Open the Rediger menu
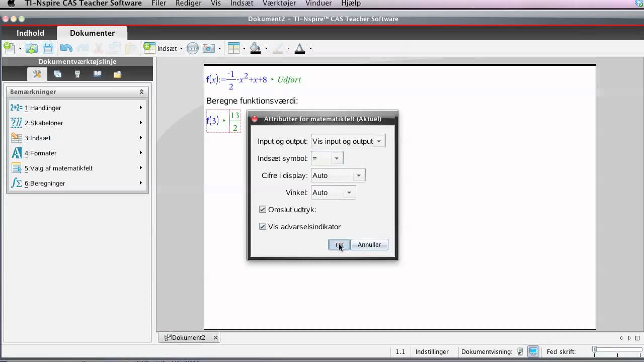Screen dimensions: 644x362 pos(189,3)
